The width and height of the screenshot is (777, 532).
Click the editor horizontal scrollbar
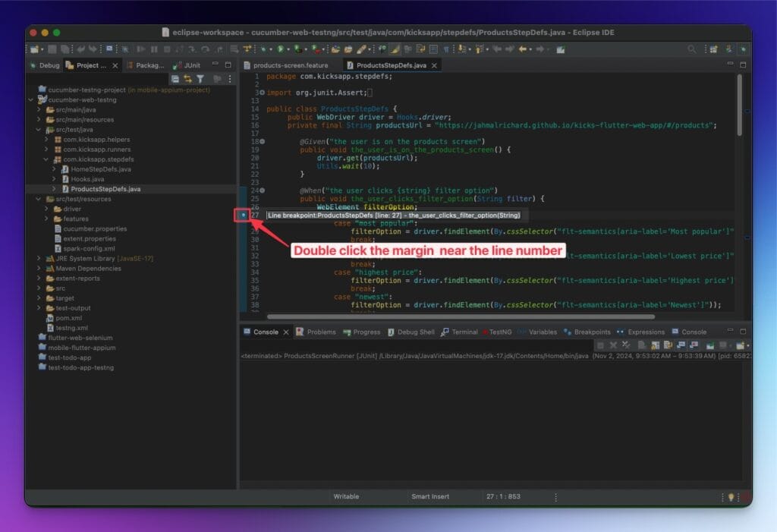[x=461, y=316]
